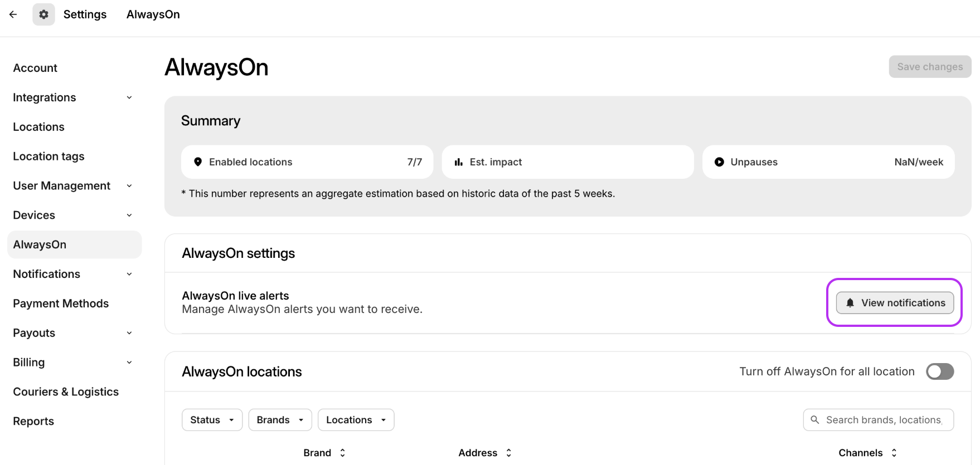Click the Settings gear icon
This screenshot has width=980, height=465.
pos(43,14)
